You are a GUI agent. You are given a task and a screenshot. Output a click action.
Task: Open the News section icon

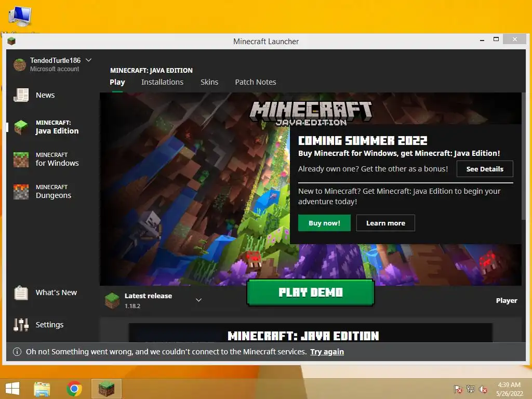click(x=21, y=95)
